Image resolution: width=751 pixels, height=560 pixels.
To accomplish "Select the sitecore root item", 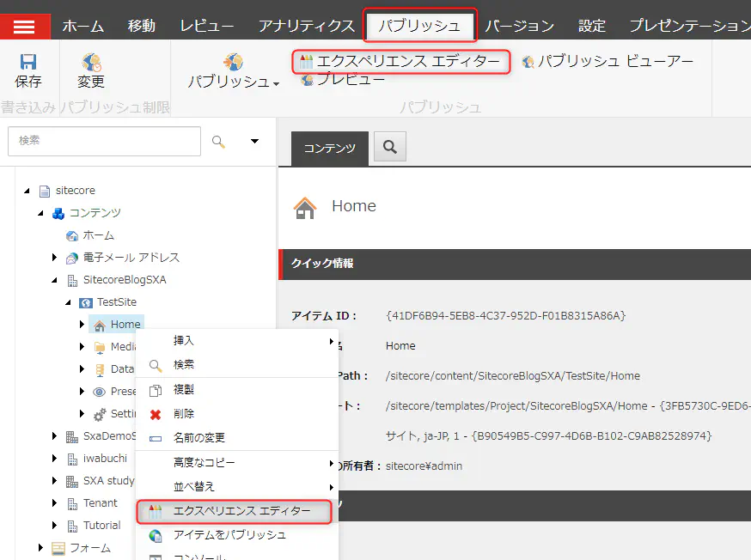I will (76, 191).
